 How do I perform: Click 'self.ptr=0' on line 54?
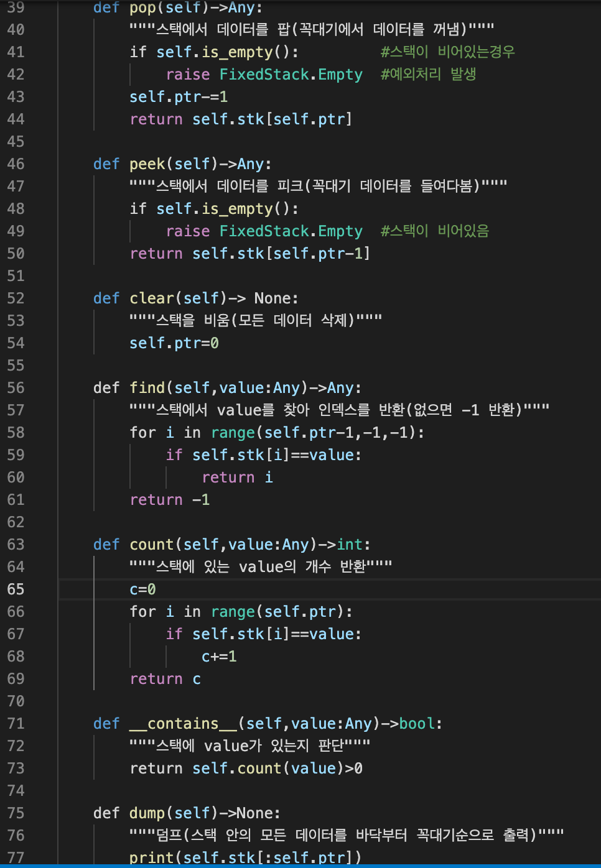174,343
